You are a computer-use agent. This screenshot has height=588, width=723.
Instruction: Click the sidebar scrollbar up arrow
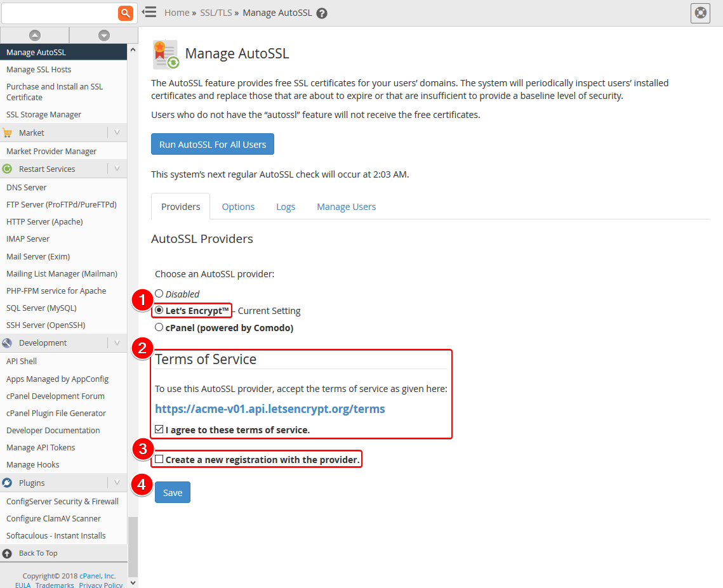133,49
